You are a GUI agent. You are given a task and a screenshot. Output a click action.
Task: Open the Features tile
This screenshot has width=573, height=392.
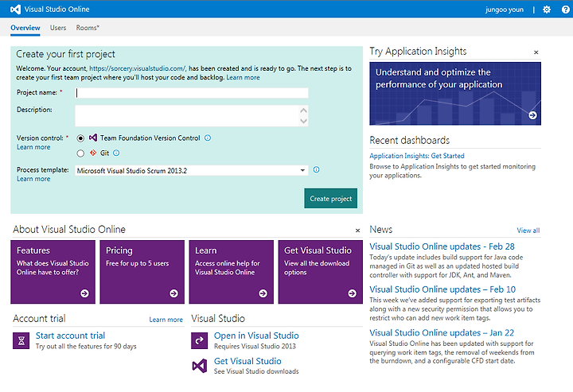[x=53, y=272]
